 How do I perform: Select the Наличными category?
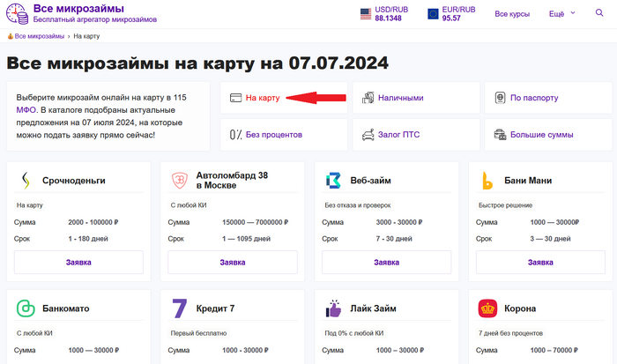pyautogui.click(x=416, y=98)
